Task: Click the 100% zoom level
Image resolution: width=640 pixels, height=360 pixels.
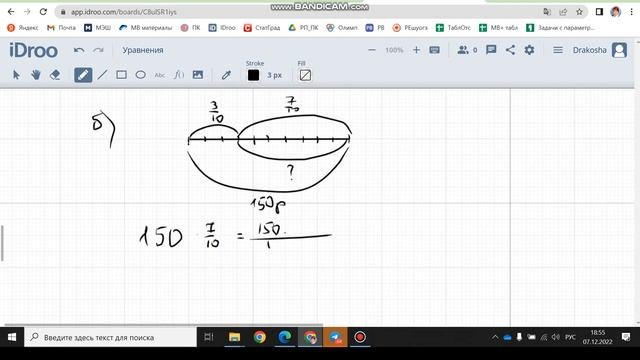Action: pyautogui.click(x=394, y=50)
